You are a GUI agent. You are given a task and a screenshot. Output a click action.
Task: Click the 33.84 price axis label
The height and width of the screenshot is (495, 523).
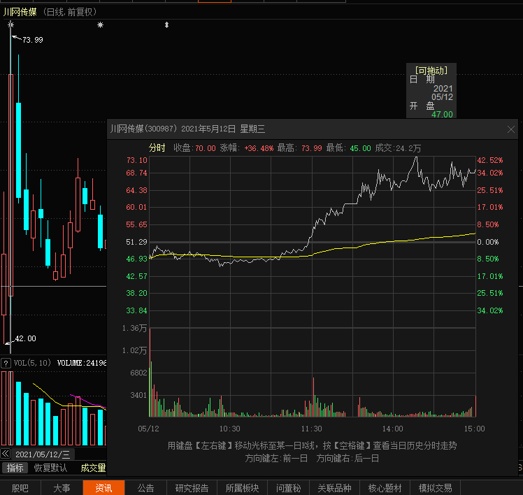click(136, 311)
